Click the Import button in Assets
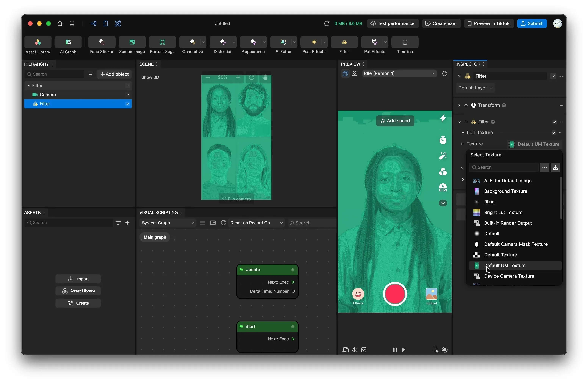 pyautogui.click(x=78, y=279)
